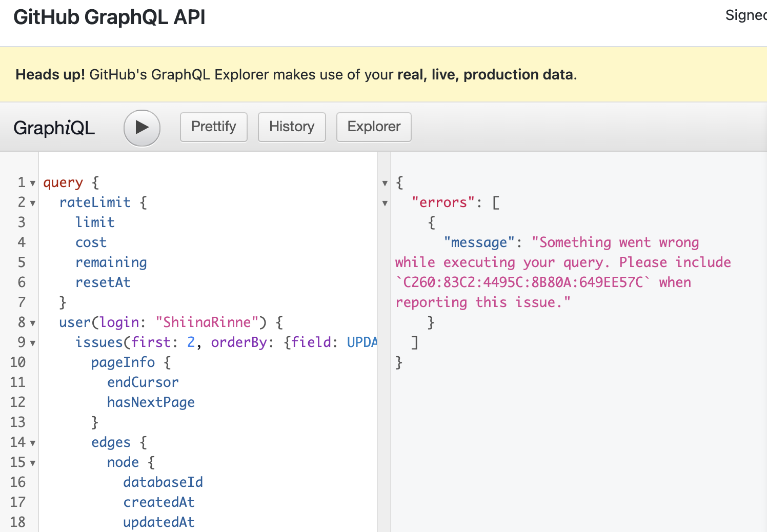
Task: Click line number 5 in the gutter
Action: coord(22,262)
